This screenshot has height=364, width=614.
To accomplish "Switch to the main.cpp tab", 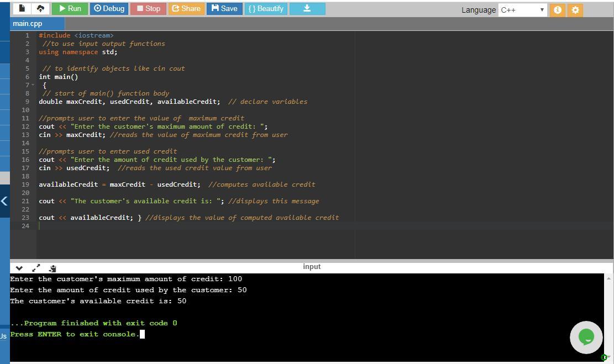I will [28, 24].
